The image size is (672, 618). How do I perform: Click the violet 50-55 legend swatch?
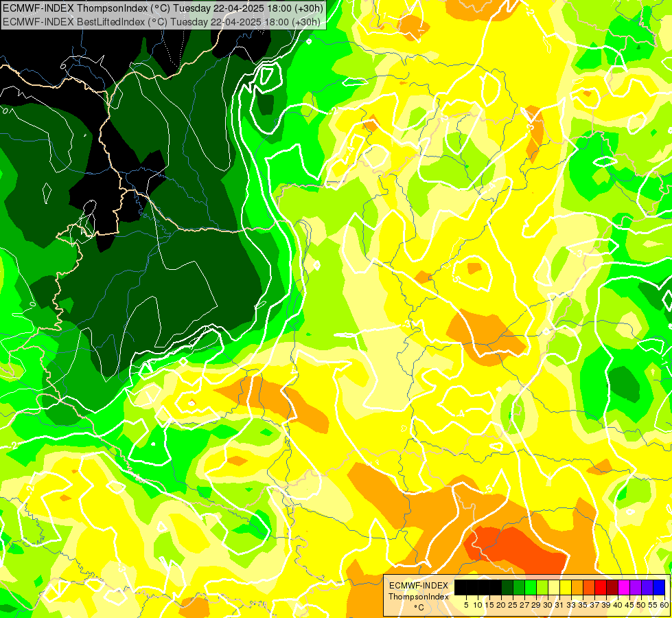tap(647, 587)
